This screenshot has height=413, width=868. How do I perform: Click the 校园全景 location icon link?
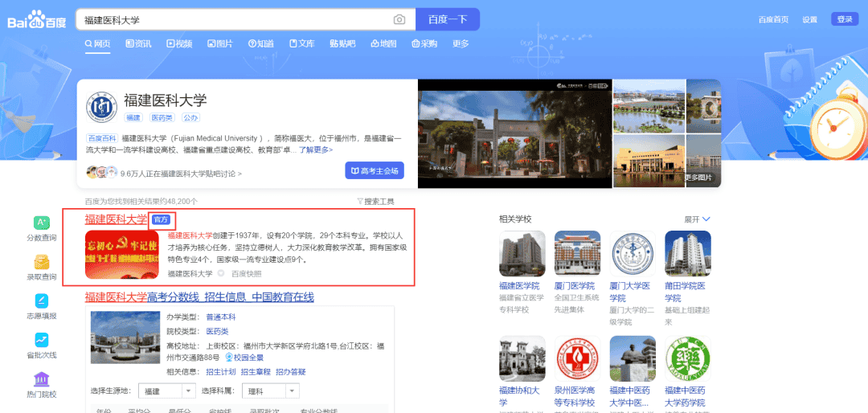244,357
